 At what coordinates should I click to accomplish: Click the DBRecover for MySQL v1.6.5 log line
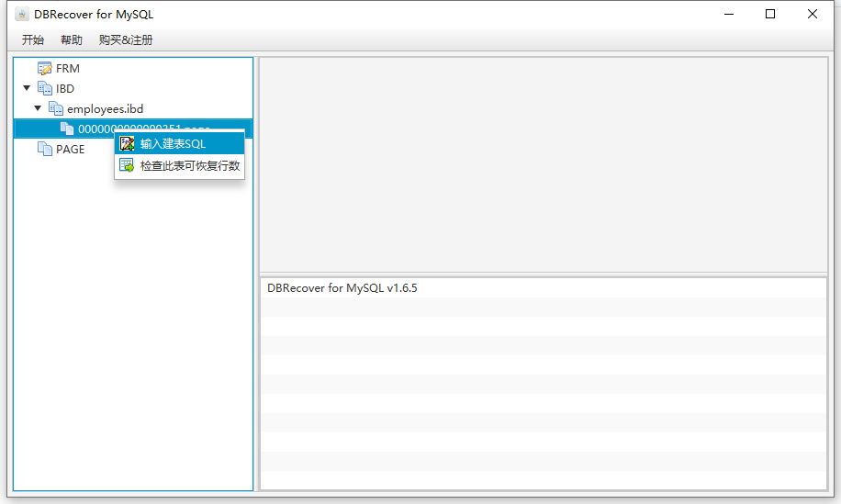(x=342, y=288)
